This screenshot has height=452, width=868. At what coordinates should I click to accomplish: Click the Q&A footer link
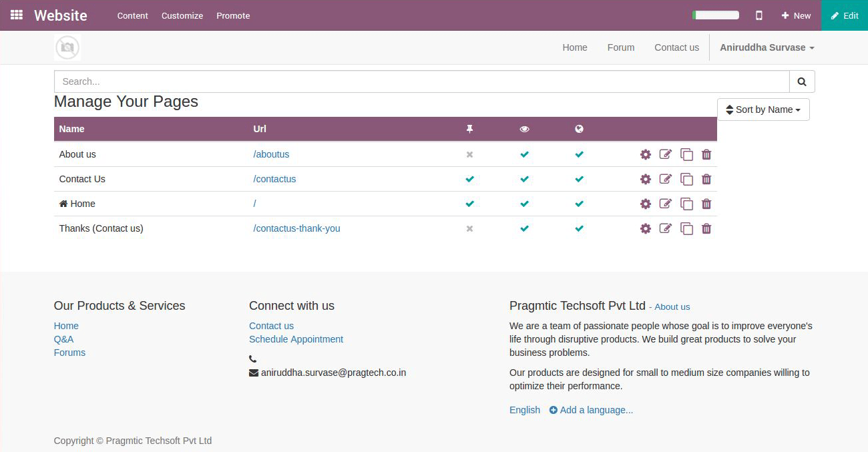pos(63,339)
